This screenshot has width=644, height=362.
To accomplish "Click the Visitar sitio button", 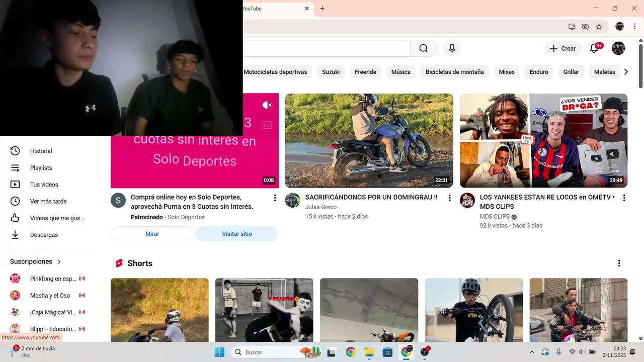I will tap(237, 234).
